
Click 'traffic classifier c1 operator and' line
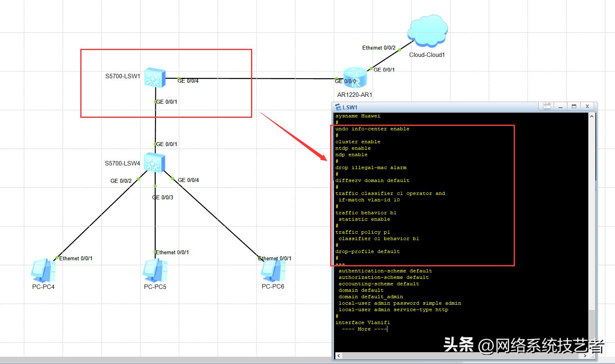[390, 194]
